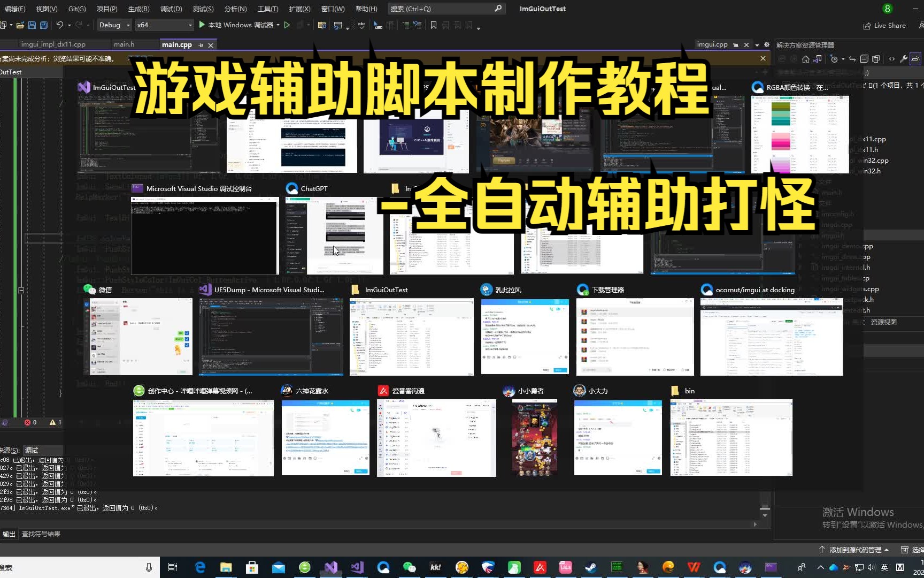
Task: Open the Git(G) menu
Action: coord(77,9)
